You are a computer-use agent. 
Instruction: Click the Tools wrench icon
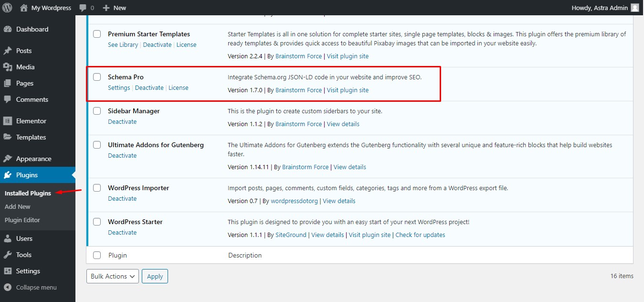point(8,255)
